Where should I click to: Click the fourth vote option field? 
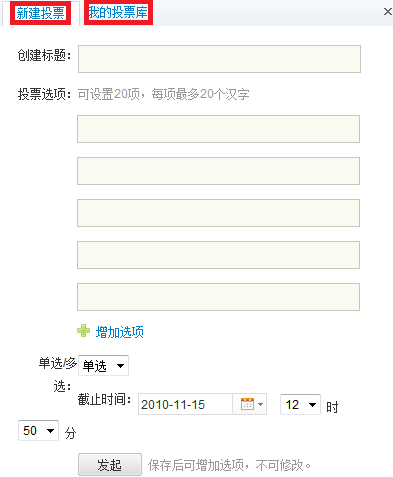pyautogui.click(x=218, y=255)
